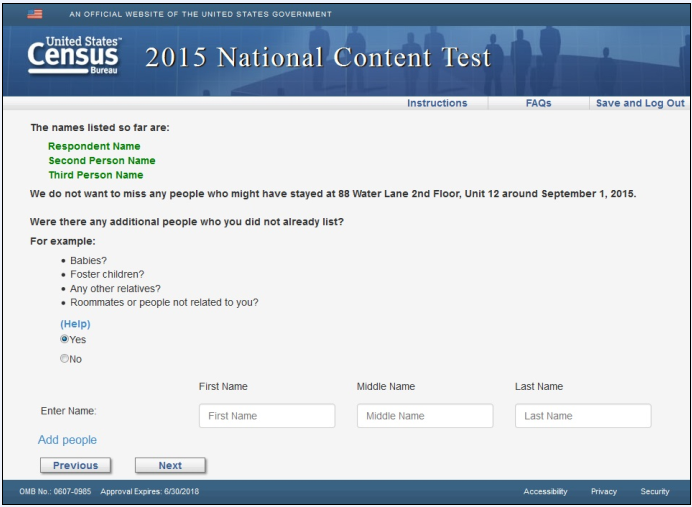Click "Roommates or people not related to you?"

[x=164, y=303]
